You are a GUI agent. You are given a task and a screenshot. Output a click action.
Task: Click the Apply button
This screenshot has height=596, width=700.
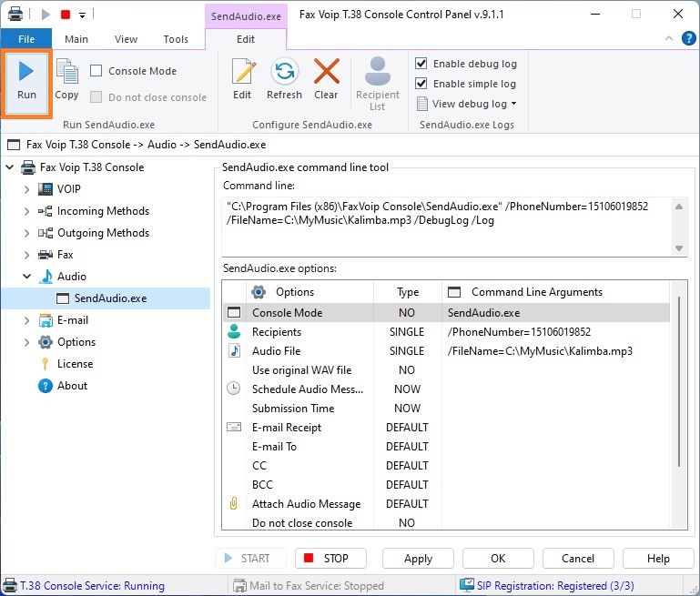point(418,558)
